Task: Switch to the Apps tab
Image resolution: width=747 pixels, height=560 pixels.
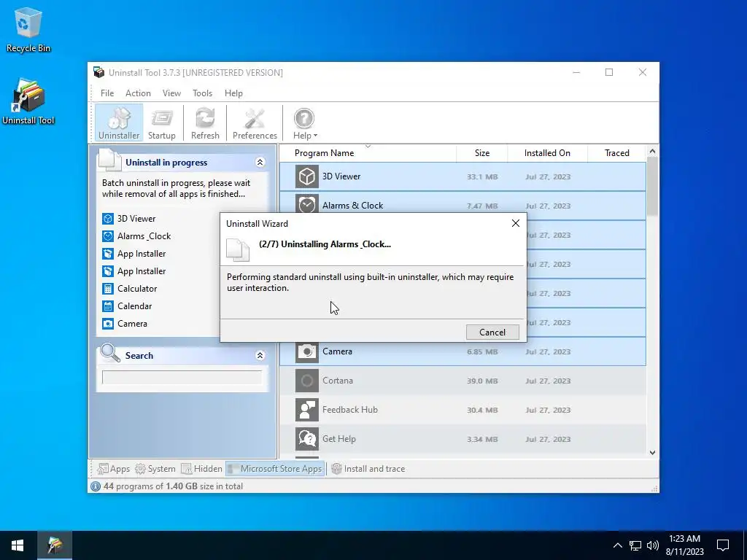Action: 113,469
